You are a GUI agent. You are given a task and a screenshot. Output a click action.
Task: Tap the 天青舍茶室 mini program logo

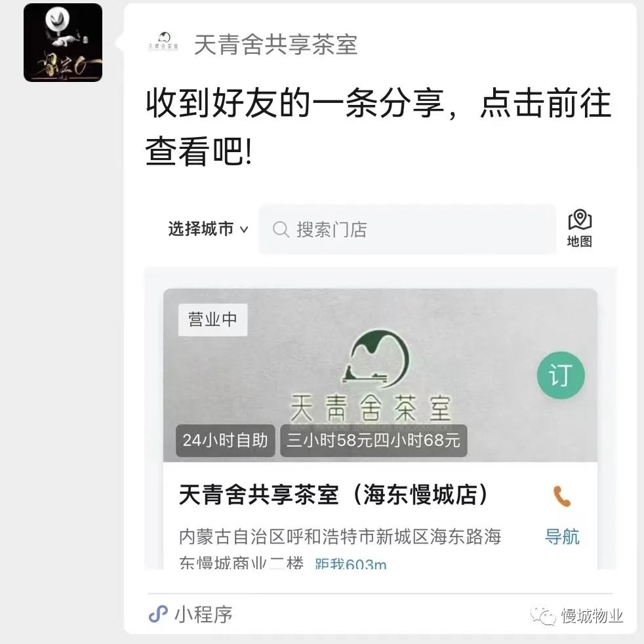163,42
